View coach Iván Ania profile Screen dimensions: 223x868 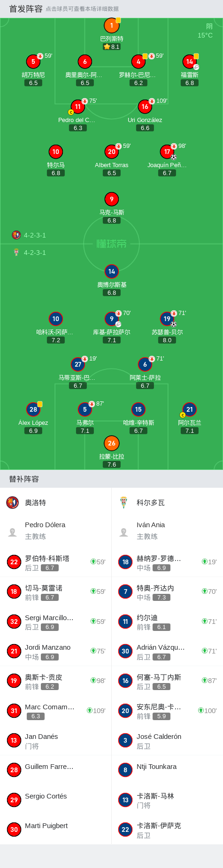click(x=167, y=531)
